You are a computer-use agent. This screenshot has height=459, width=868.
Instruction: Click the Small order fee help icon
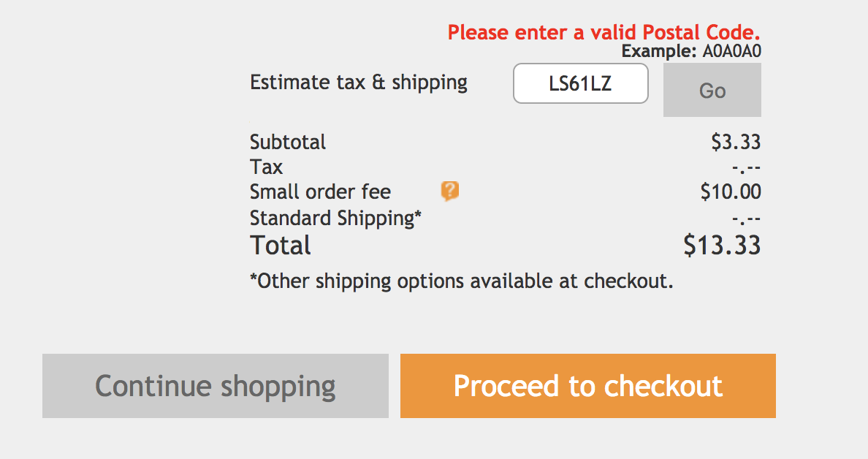449,191
